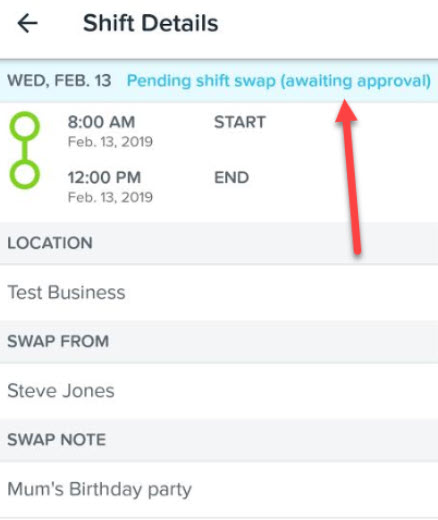Tap the START label
Viewport: 438px width, 520px height.
tap(240, 122)
